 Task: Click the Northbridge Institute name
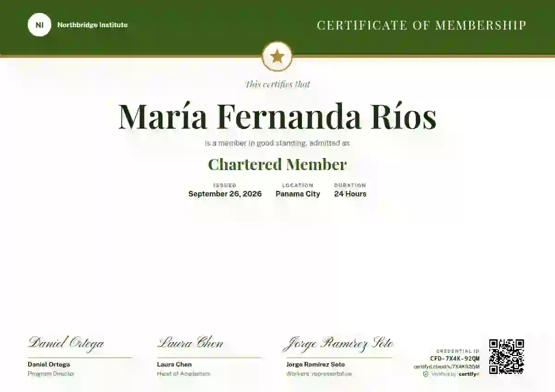click(x=92, y=25)
